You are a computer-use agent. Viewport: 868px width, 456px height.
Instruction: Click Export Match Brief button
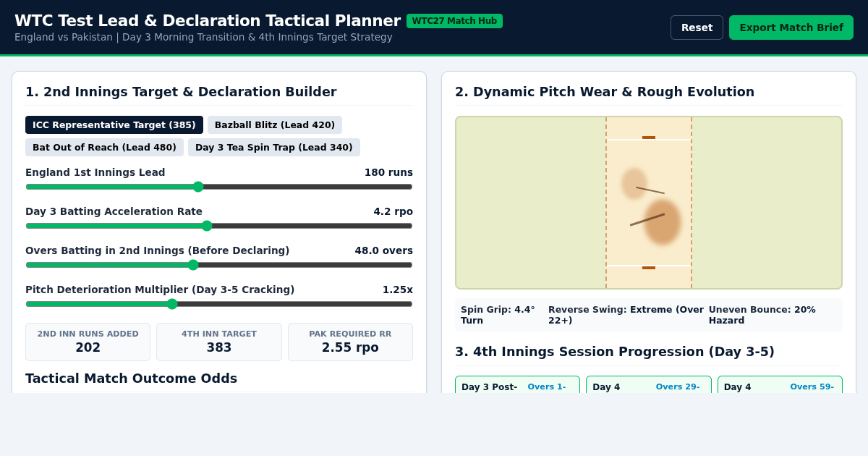(791, 28)
